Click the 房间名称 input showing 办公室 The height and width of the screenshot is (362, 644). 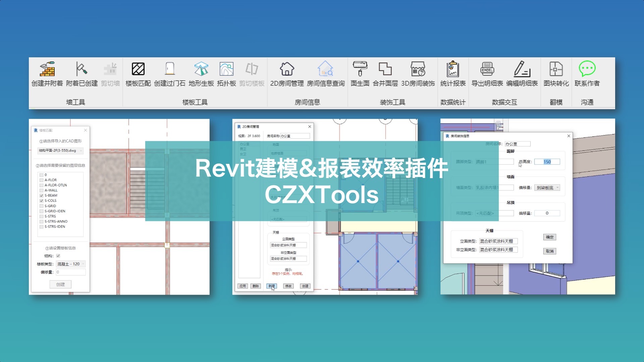click(x=294, y=136)
